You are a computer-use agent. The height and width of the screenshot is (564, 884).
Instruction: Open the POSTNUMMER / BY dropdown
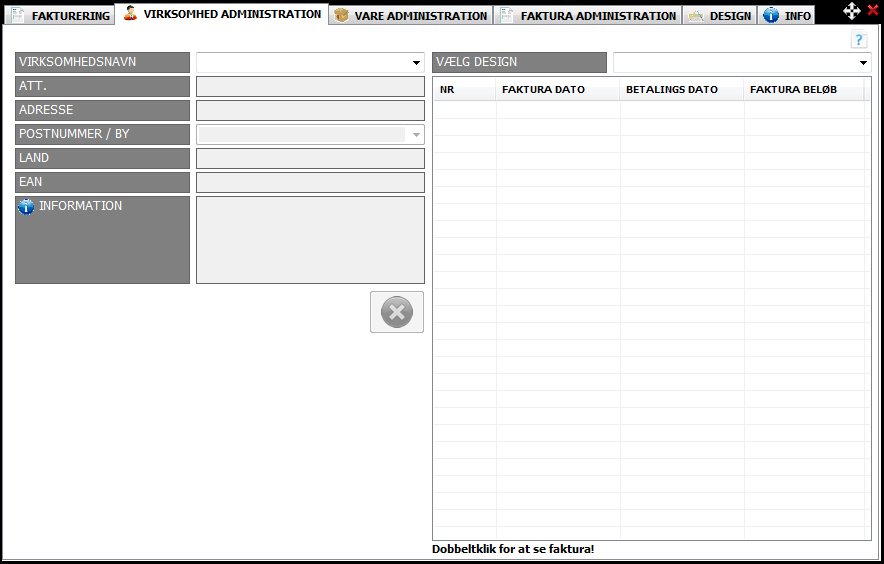[x=416, y=135]
